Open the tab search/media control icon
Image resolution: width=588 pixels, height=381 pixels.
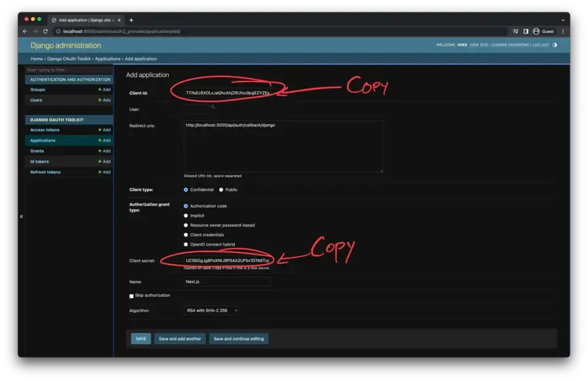point(516,32)
